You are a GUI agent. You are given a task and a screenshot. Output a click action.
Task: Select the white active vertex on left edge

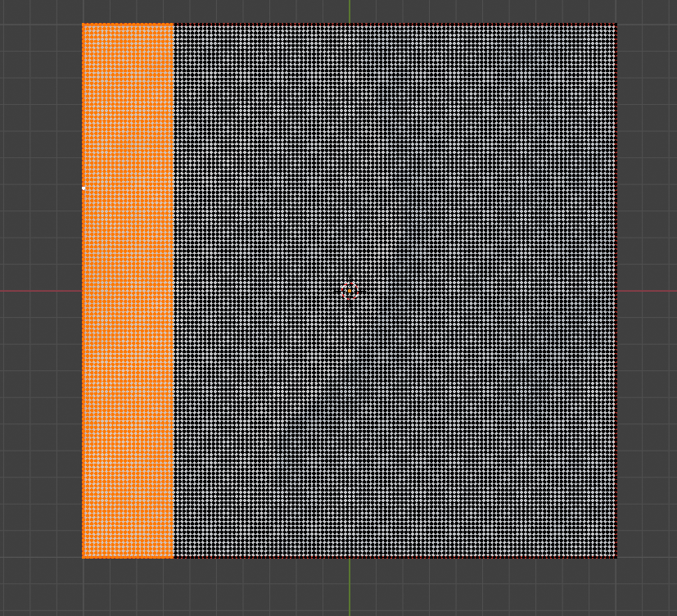(x=83, y=188)
